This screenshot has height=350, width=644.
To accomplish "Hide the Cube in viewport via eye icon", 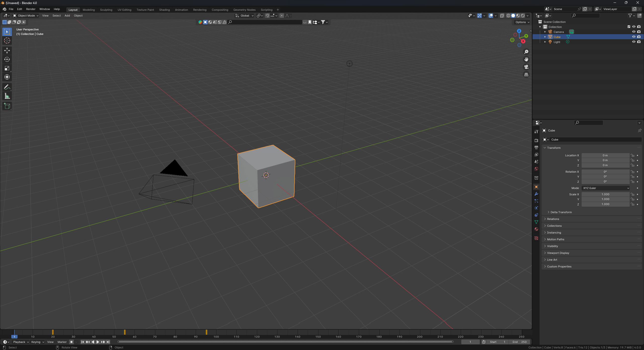I will click(634, 37).
